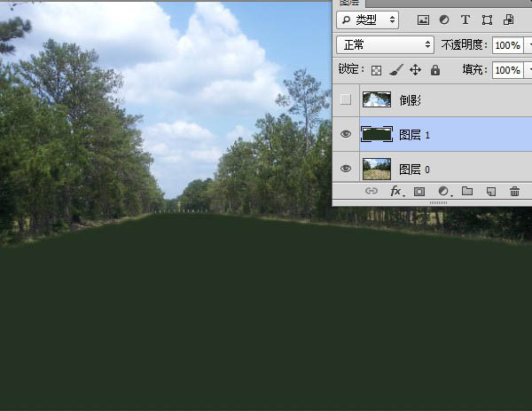Click the adjustment layer filter icon
Image resolution: width=532 pixels, height=411 pixels.
coord(444,20)
